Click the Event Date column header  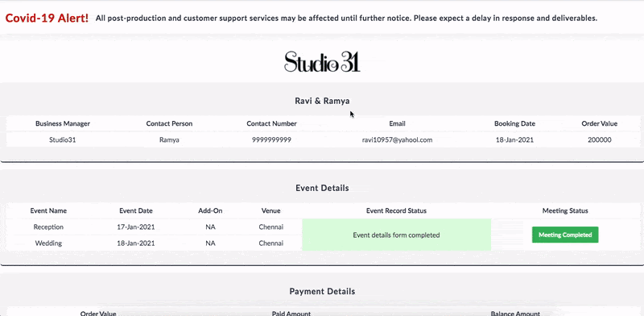pyautogui.click(x=136, y=210)
